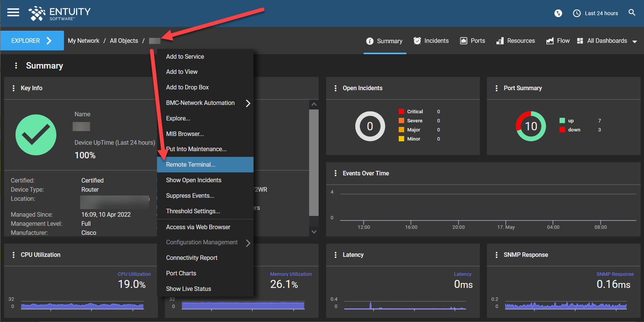Viewport: 644px width, 322px height.
Task: Click the data refresh icon in header
Action: click(x=558, y=13)
